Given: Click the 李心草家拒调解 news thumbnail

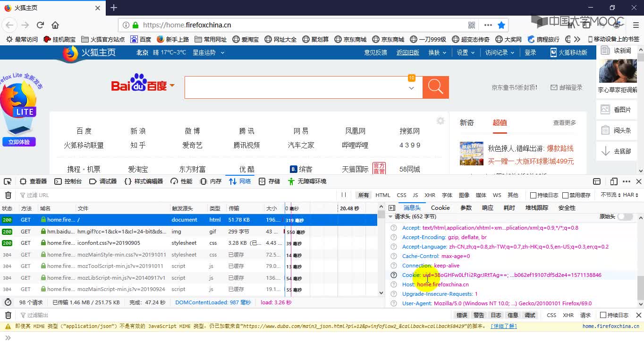Looking at the screenshot, I should tap(618, 71).
